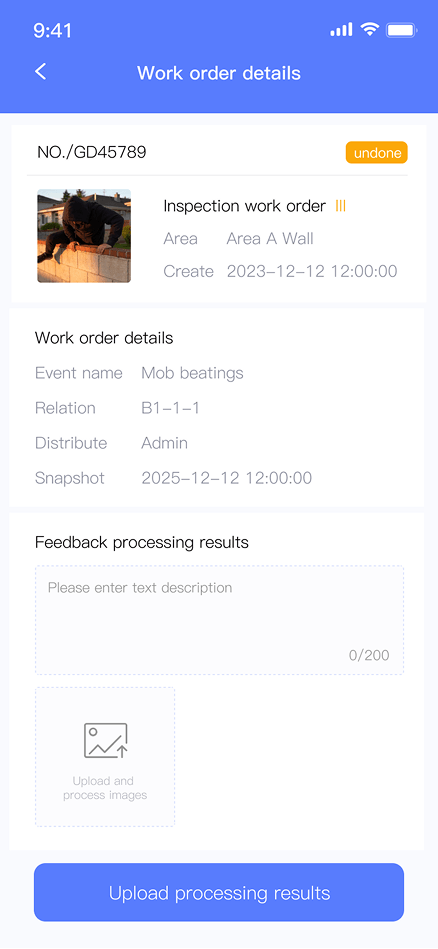Click the Mob beatings event name

(x=192, y=373)
